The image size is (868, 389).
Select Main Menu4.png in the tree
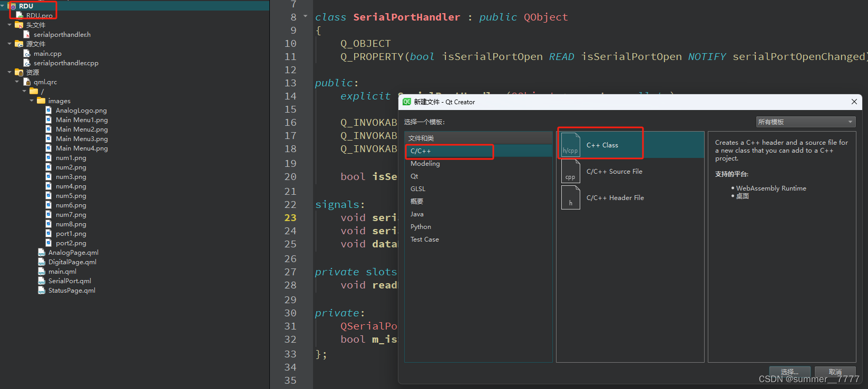click(x=82, y=148)
